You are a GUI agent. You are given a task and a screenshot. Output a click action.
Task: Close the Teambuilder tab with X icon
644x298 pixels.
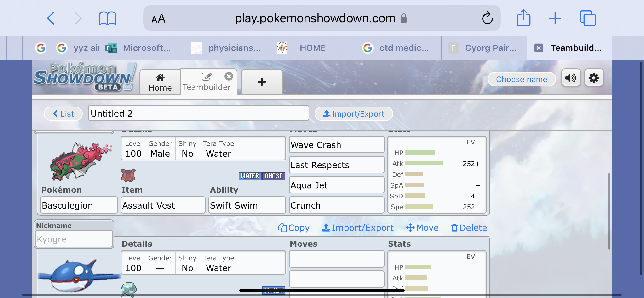(229, 76)
